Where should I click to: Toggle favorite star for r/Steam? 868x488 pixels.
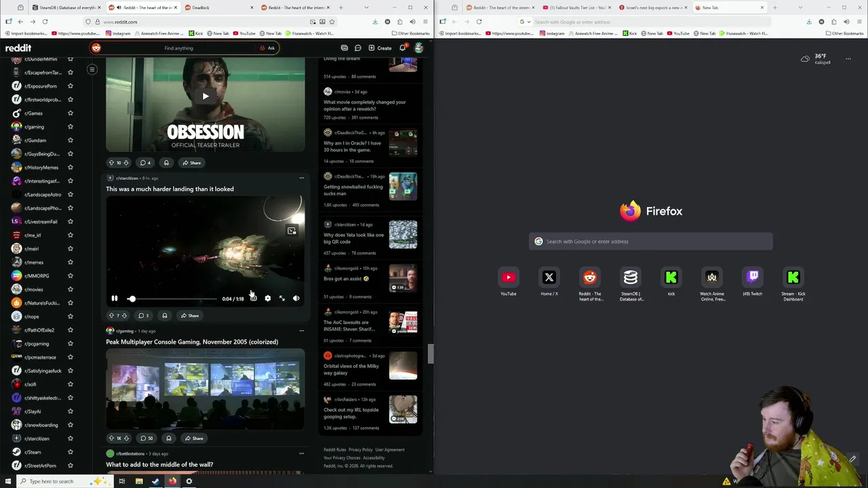coord(70,452)
